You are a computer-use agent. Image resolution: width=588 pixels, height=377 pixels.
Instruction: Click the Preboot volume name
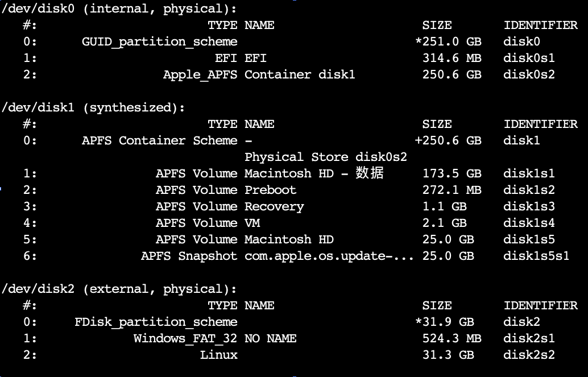coord(270,190)
